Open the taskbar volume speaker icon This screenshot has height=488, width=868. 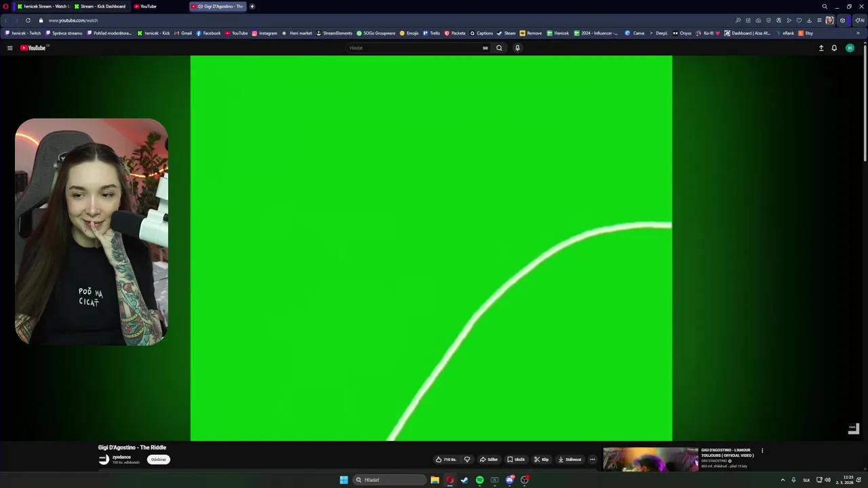pyautogui.click(x=827, y=480)
